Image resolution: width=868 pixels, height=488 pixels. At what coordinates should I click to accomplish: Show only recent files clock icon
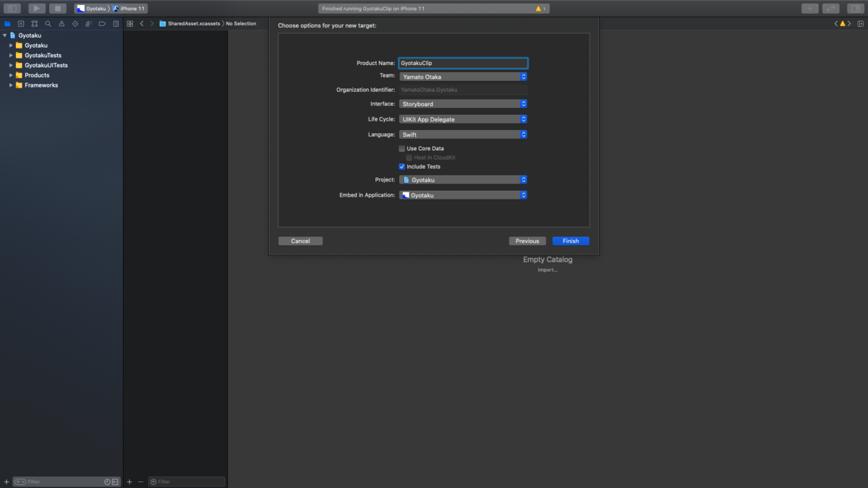pyautogui.click(x=107, y=481)
